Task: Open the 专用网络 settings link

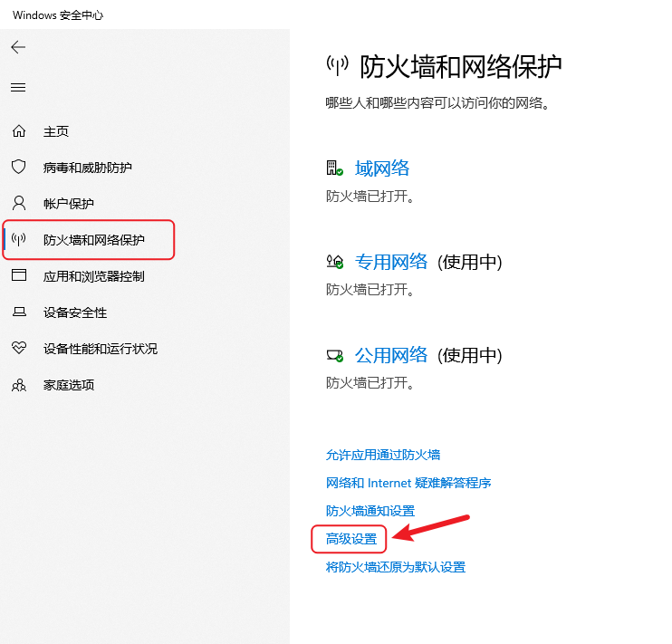Action: (391, 262)
